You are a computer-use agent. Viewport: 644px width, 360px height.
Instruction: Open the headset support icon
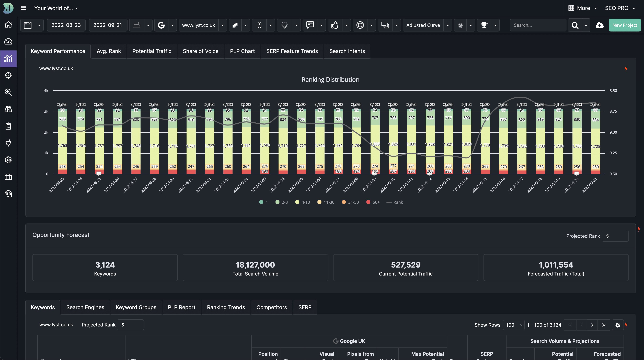(8, 194)
